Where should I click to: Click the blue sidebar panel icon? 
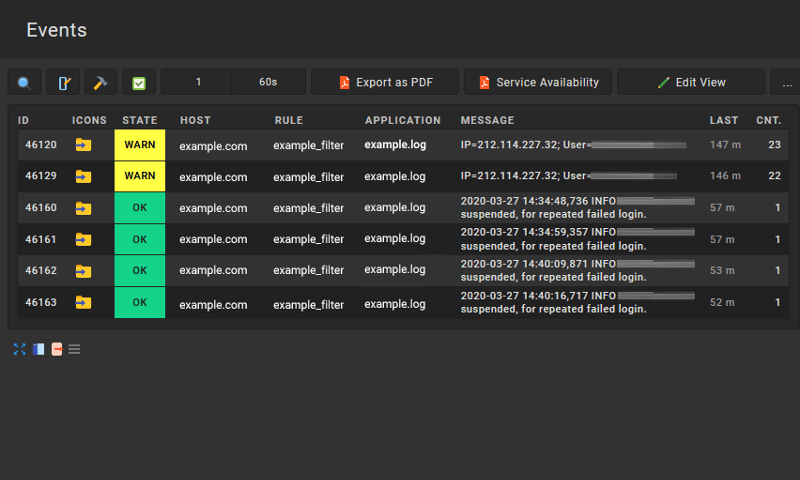(x=38, y=349)
